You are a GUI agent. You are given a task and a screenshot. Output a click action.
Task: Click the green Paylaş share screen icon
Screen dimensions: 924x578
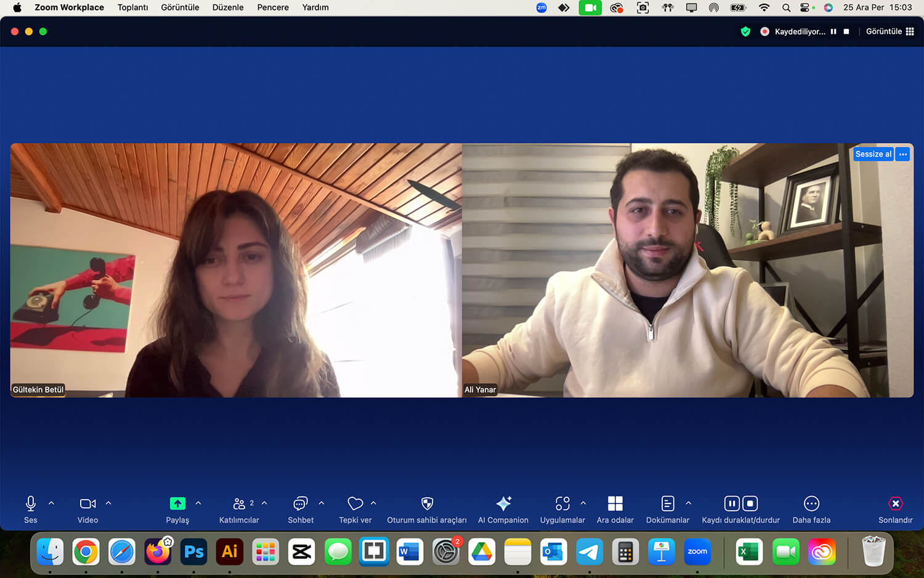coord(177,504)
